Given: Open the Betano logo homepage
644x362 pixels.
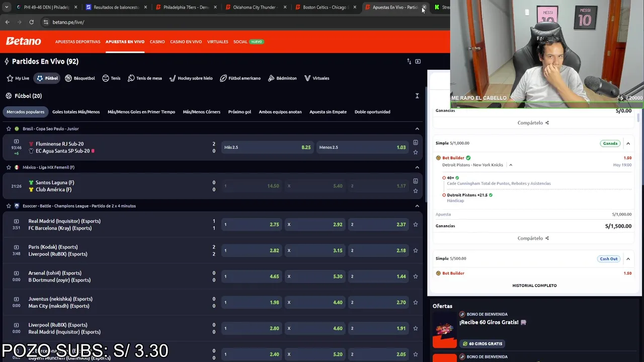Looking at the screenshot, I should tap(23, 41).
